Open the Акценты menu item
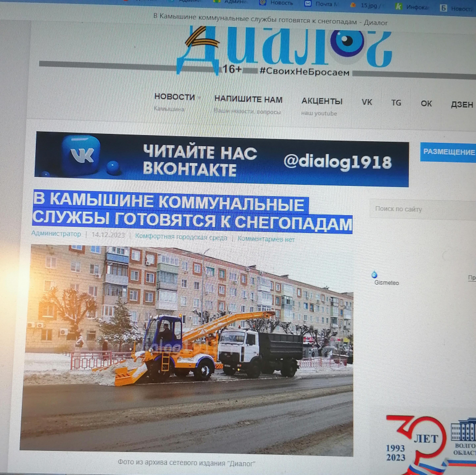Viewport: 476px width, 475px height. 321,101
